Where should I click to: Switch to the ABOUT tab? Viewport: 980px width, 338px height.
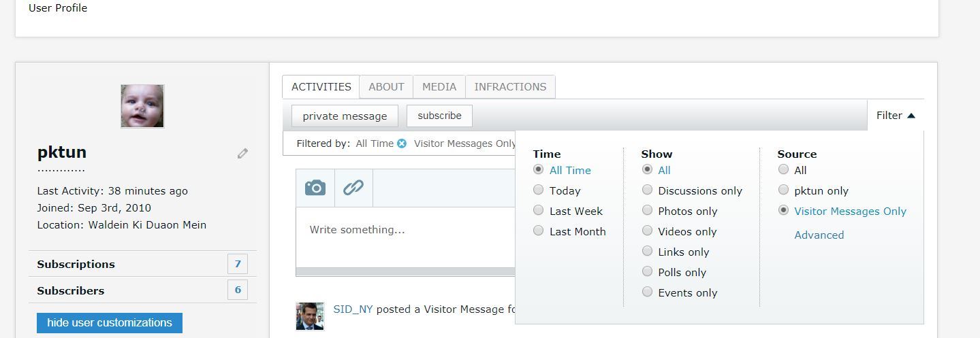click(386, 87)
